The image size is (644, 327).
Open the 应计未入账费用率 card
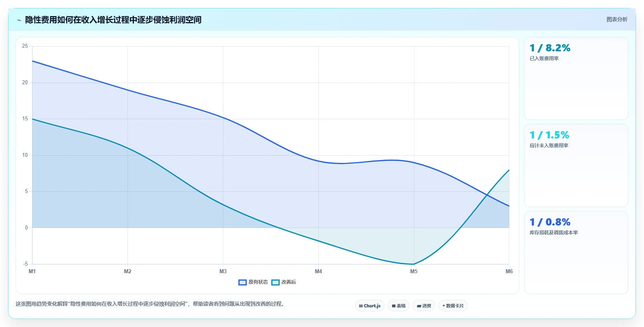tap(576, 165)
